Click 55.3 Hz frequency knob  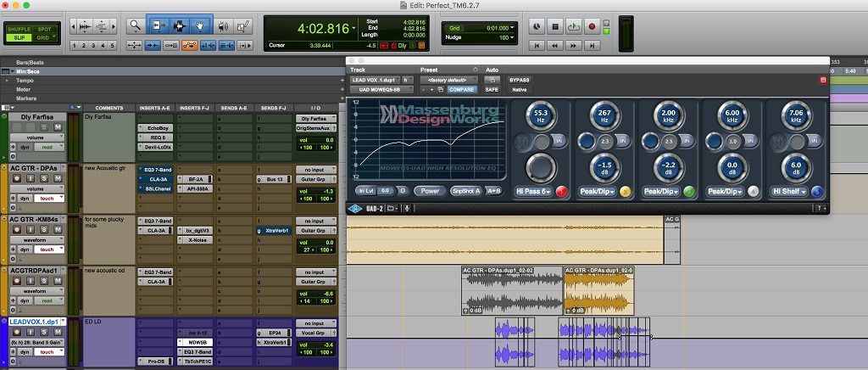[540, 115]
